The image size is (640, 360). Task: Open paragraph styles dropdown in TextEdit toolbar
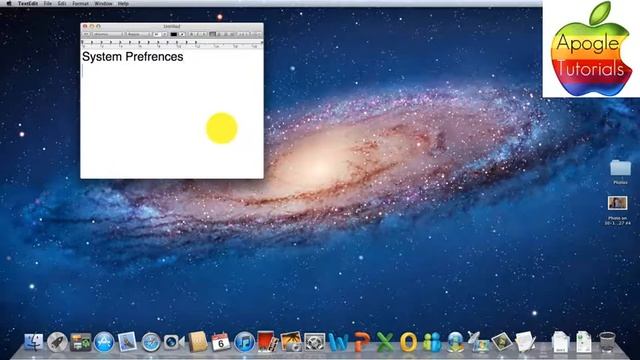click(x=87, y=34)
